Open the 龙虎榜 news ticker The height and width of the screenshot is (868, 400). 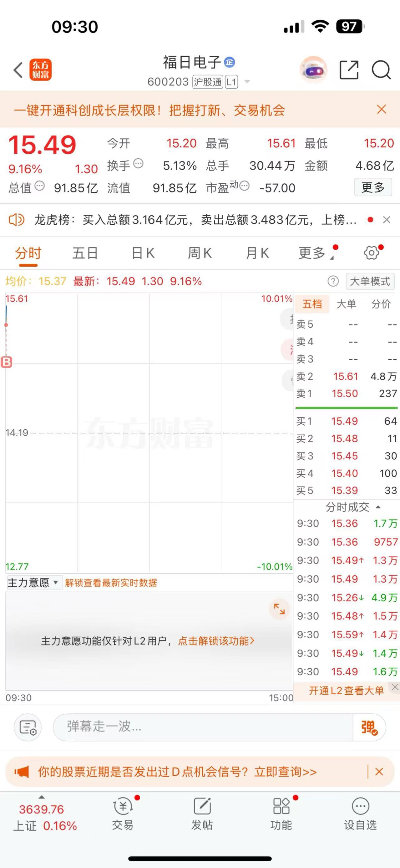[x=195, y=220]
